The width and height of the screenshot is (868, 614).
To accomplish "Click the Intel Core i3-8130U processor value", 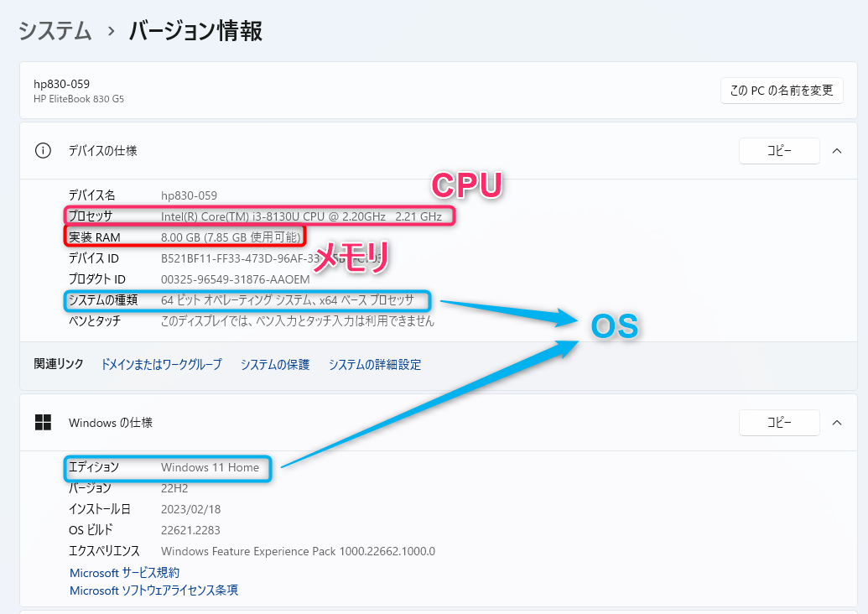I will [301, 216].
